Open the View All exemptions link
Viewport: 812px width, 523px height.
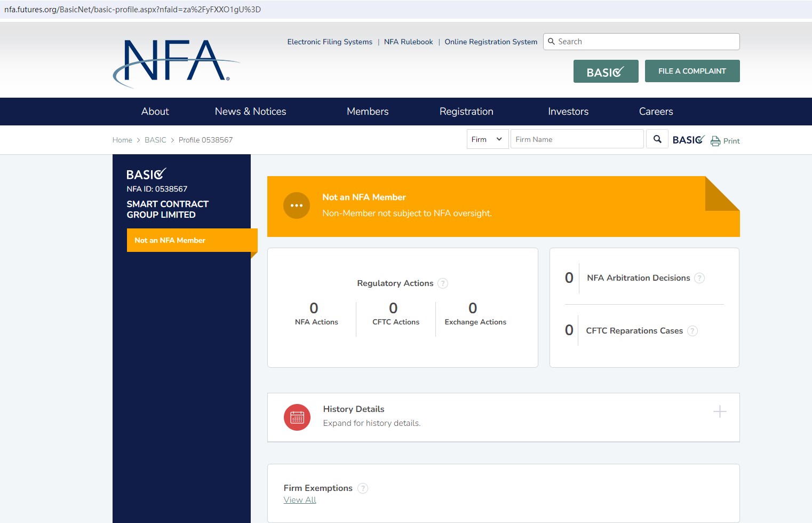click(x=300, y=500)
